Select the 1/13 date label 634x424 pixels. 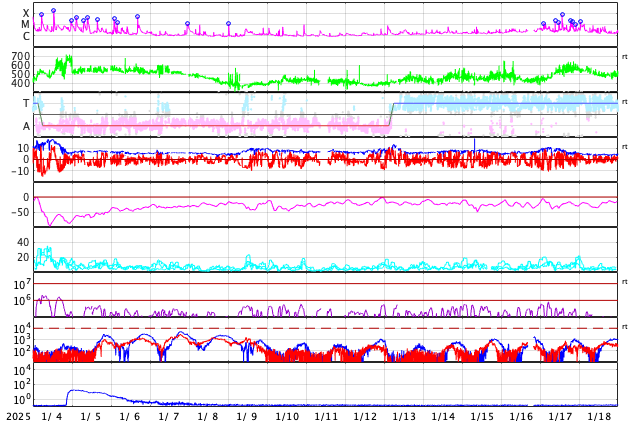pos(404,416)
